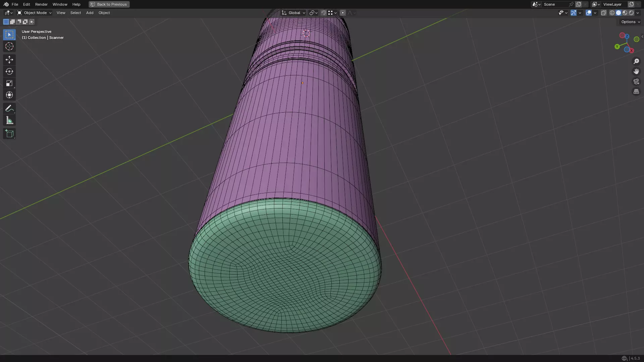Switch perspective/orthographic grid icon

point(636,92)
